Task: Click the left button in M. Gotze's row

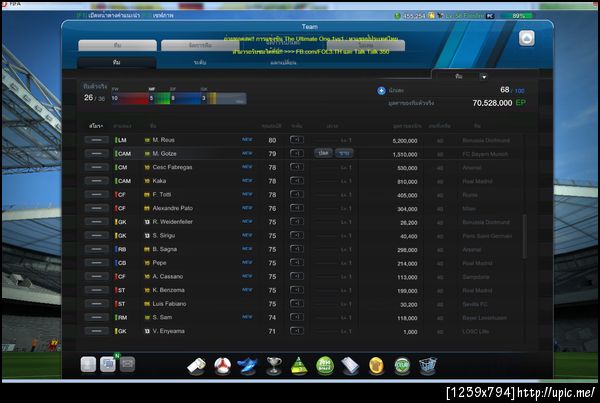Action: coord(323,153)
